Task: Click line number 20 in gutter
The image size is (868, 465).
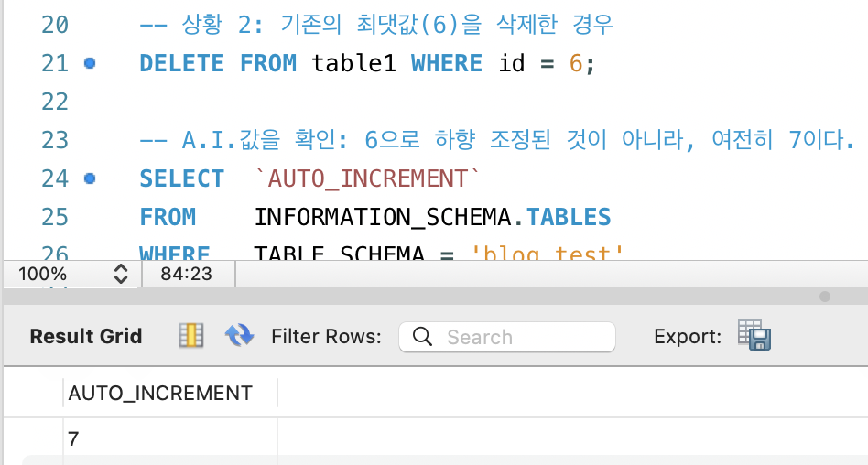Action: point(55,25)
